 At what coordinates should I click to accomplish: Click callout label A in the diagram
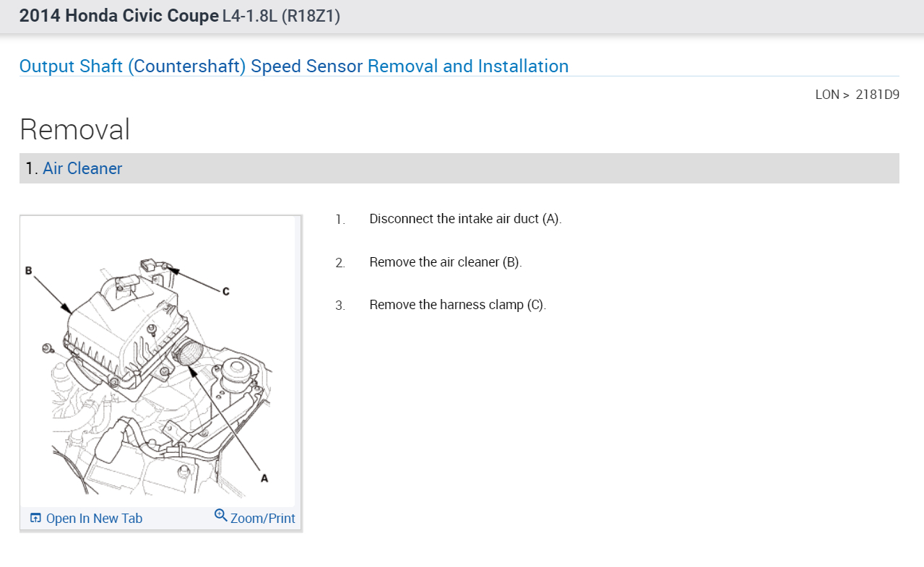click(264, 477)
